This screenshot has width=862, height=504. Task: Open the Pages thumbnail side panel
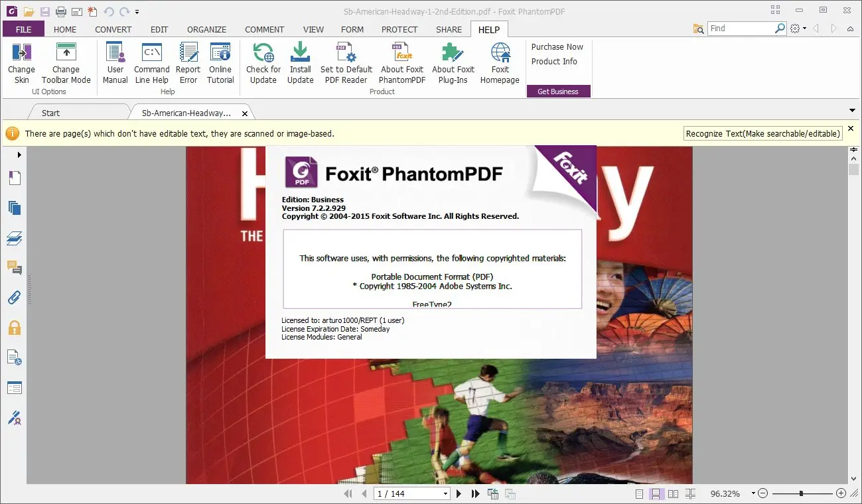click(x=15, y=208)
